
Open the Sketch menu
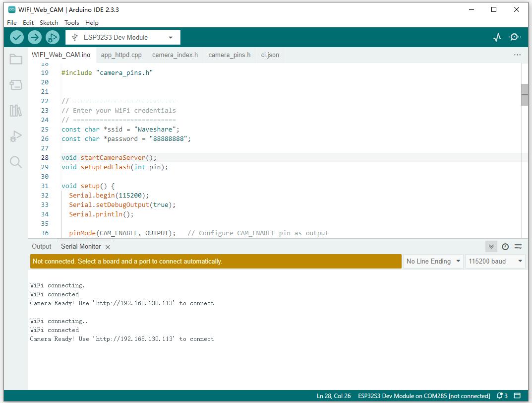(x=49, y=22)
